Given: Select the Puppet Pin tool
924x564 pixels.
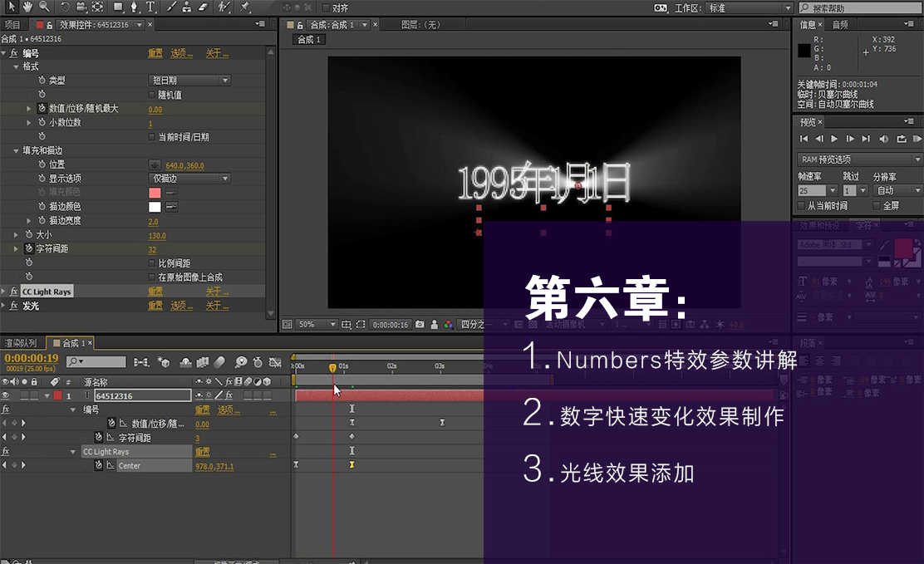Looking at the screenshot, I should (244, 7).
